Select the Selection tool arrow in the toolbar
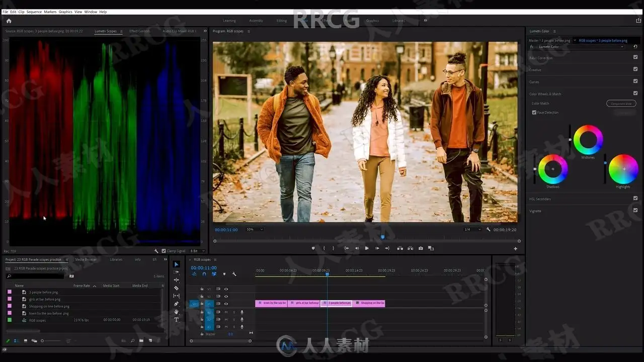The width and height of the screenshot is (644, 362). 177,264
